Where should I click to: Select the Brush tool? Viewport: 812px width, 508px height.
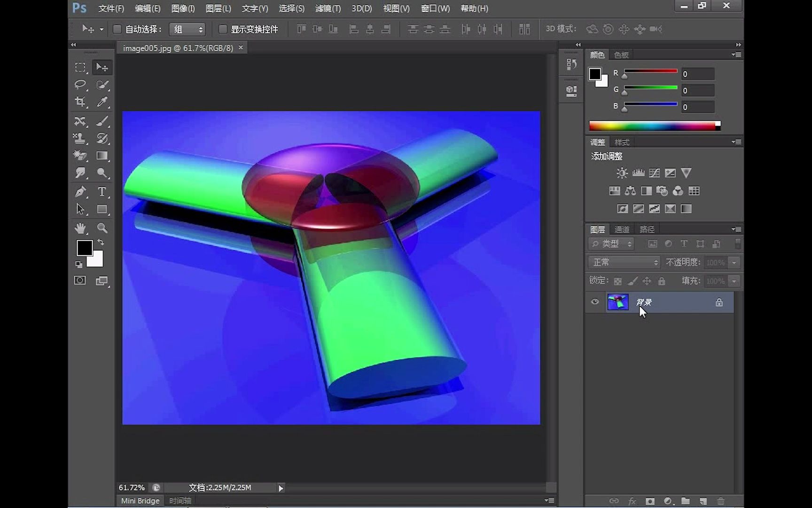click(102, 121)
